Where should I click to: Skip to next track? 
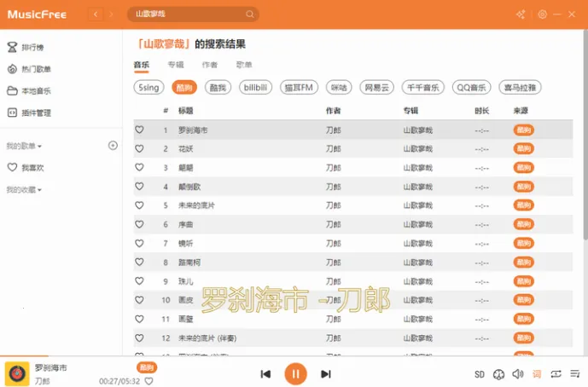pos(326,374)
